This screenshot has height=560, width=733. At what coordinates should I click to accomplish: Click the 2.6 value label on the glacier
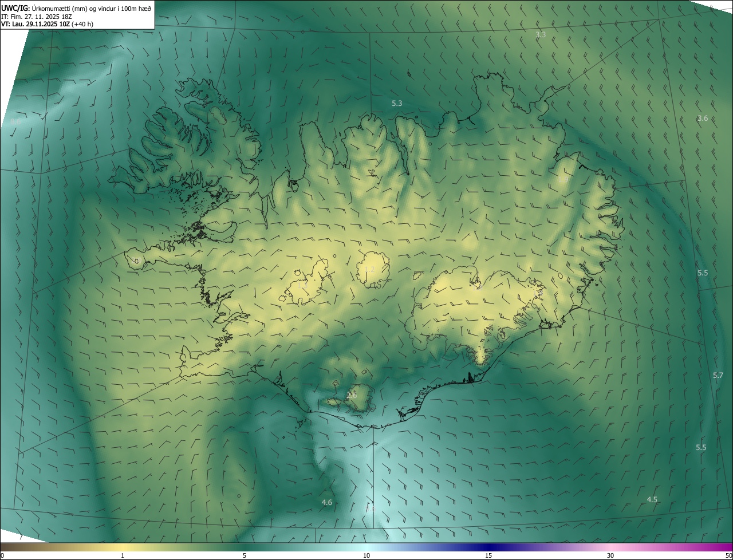click(352, 395)
